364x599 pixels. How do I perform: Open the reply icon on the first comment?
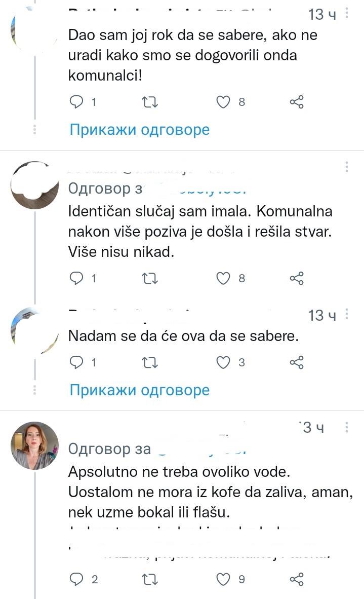[x=77, y=102]
